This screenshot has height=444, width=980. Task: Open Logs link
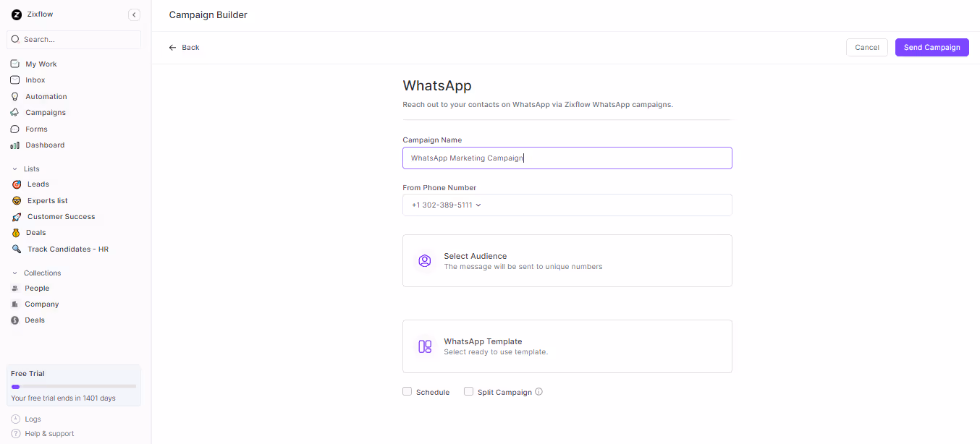pos(33,419)
